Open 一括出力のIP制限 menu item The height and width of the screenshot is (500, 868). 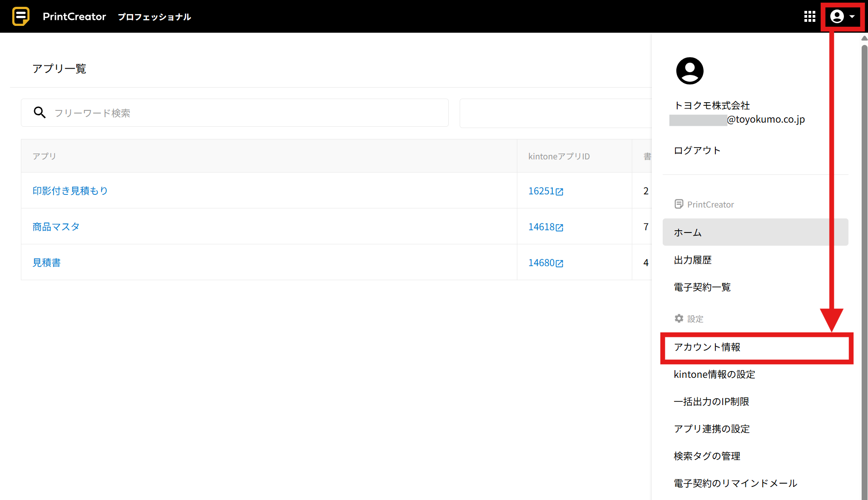click(755, 401)
